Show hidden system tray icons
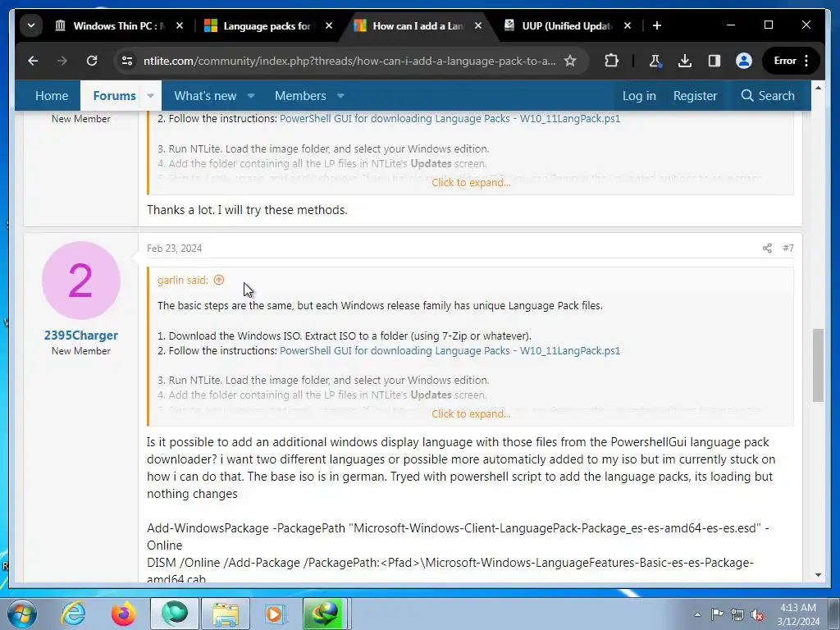Screen dimensions: 840x630 coord(697,614)
